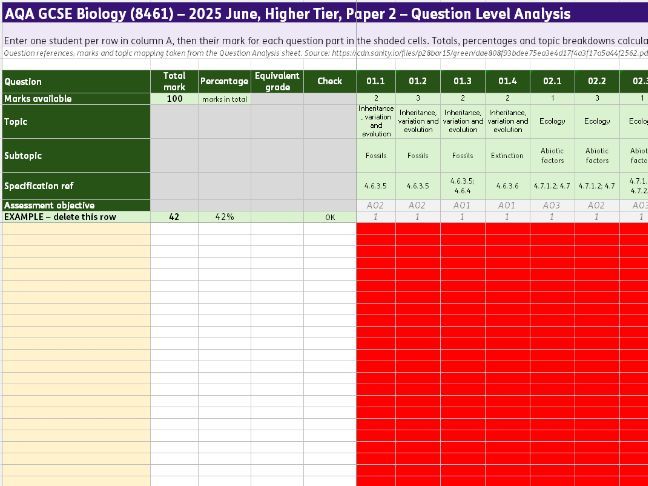Click the 'Ecology' topic cell under 02.1

tap(552, 122)
